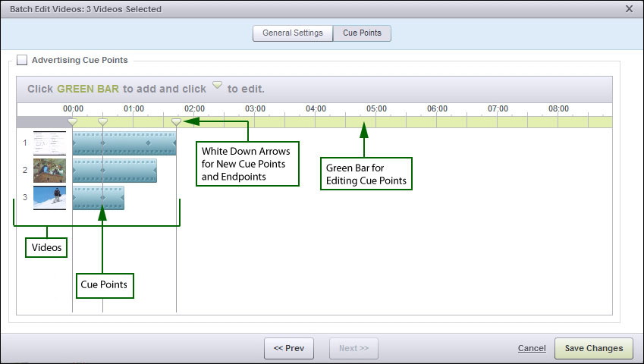644x364 pixels.
Task: Cancel the batch edit
Action: 532,348
